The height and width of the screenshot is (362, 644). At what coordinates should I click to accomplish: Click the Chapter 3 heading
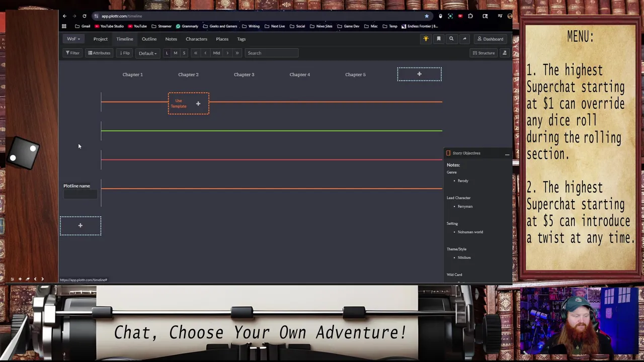pos(244,74)
